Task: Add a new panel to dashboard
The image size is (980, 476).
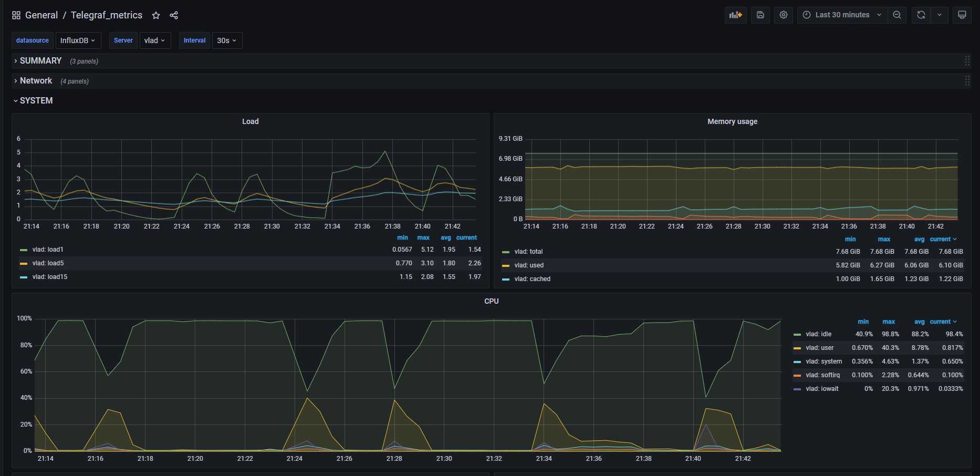Action: point(736,15)
